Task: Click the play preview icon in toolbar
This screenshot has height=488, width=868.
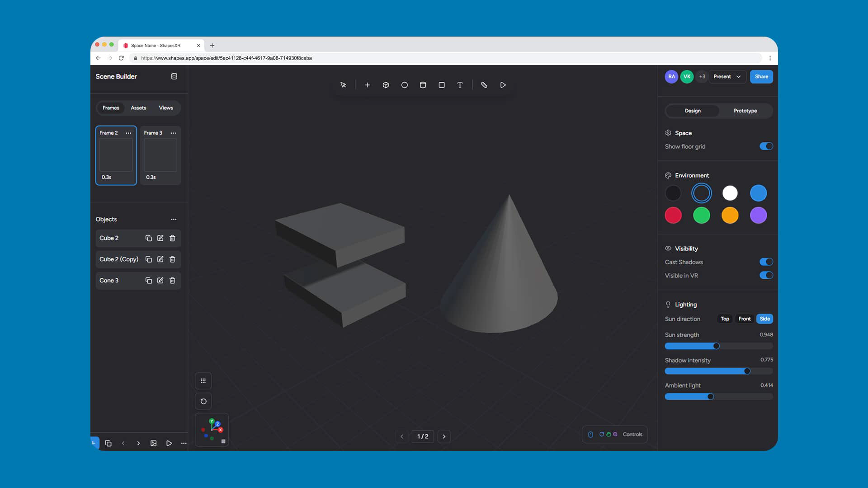Action: (x=503, y=85)
